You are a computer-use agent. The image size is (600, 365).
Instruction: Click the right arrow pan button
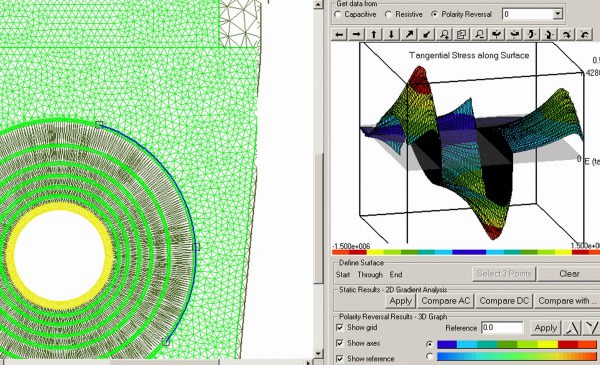coord(356,34)
